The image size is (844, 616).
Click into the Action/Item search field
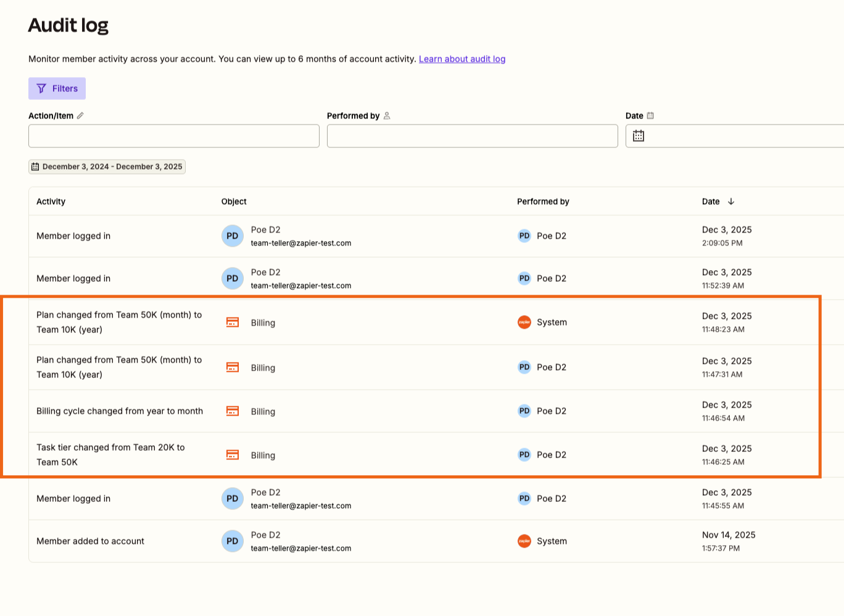(173, 136)
